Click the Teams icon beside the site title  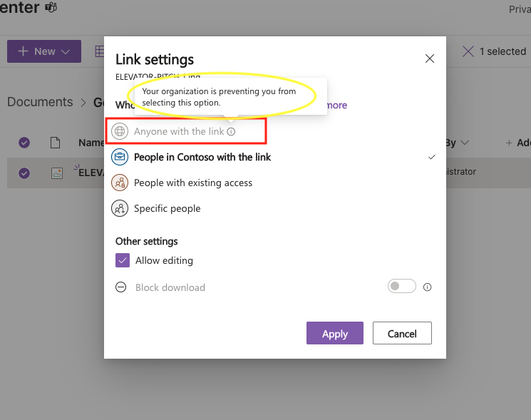pos(51,8)
